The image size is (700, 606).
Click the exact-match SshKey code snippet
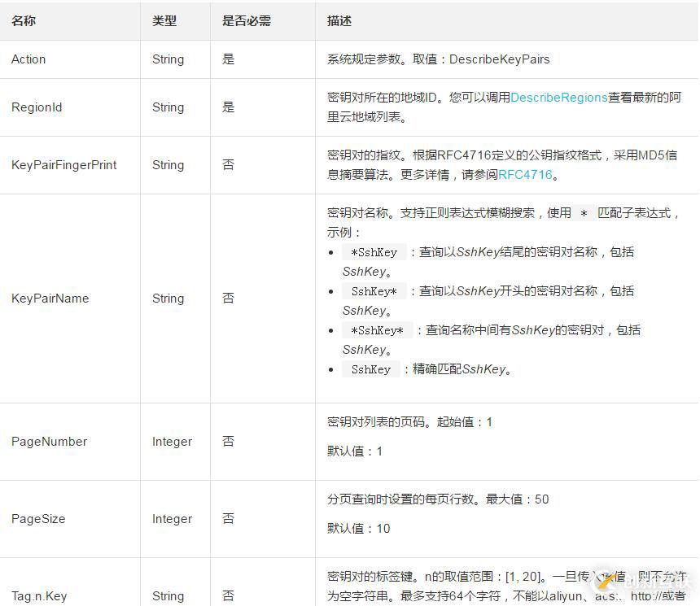pyautogui.click(x=371, y=369)
